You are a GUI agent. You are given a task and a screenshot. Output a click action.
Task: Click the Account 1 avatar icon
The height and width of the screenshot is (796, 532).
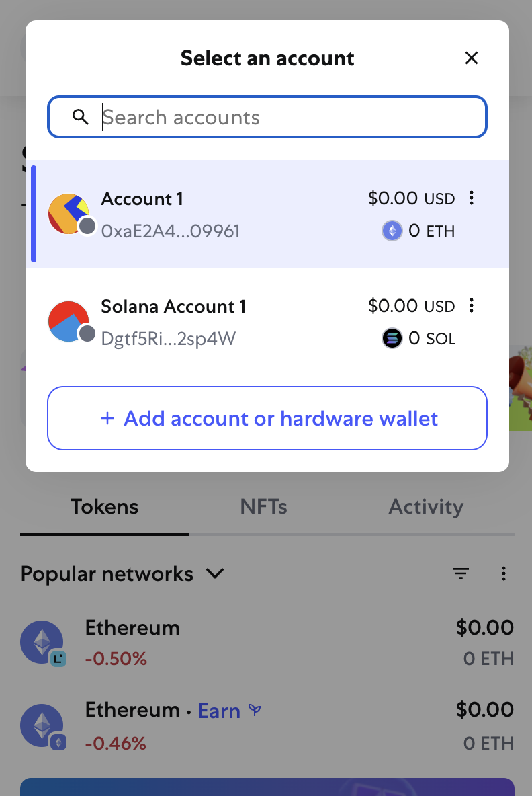[x=69, y=214]
